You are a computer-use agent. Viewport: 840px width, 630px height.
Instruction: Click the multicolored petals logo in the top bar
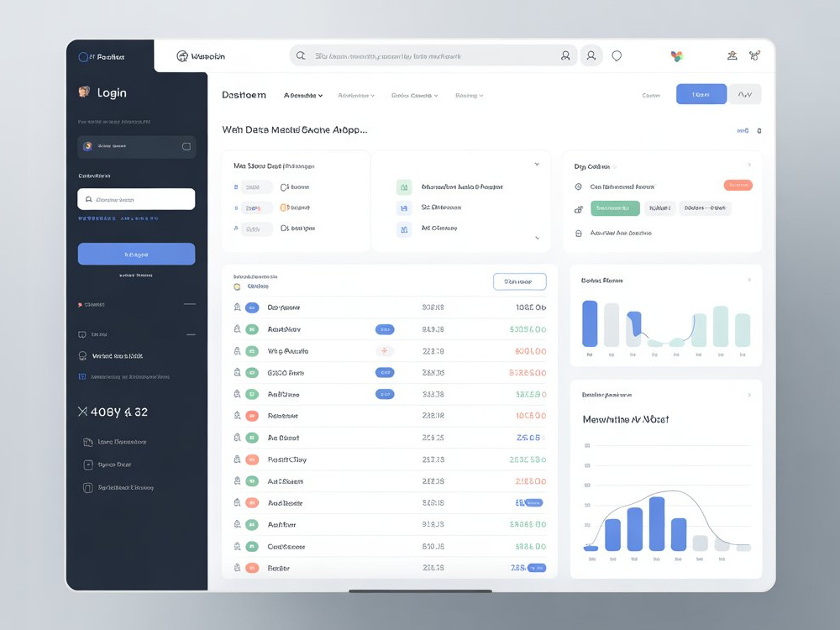(x=676, y=56)
